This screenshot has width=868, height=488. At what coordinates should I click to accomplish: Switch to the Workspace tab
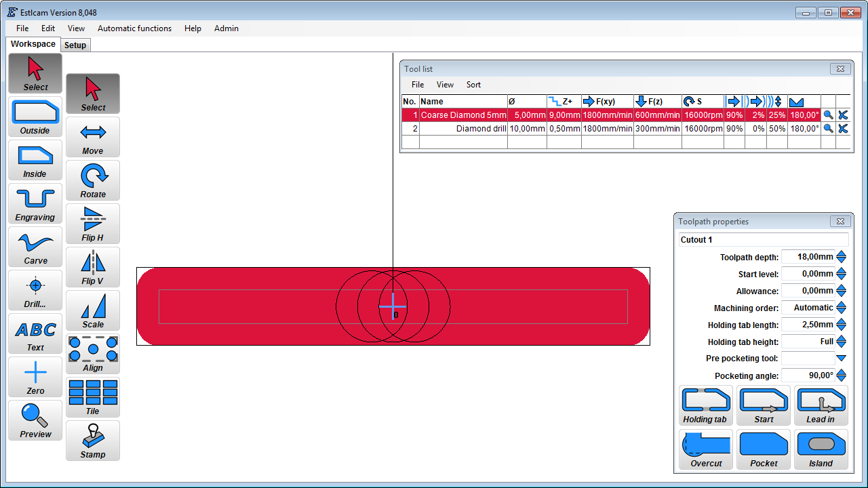(x=33, y=44)
